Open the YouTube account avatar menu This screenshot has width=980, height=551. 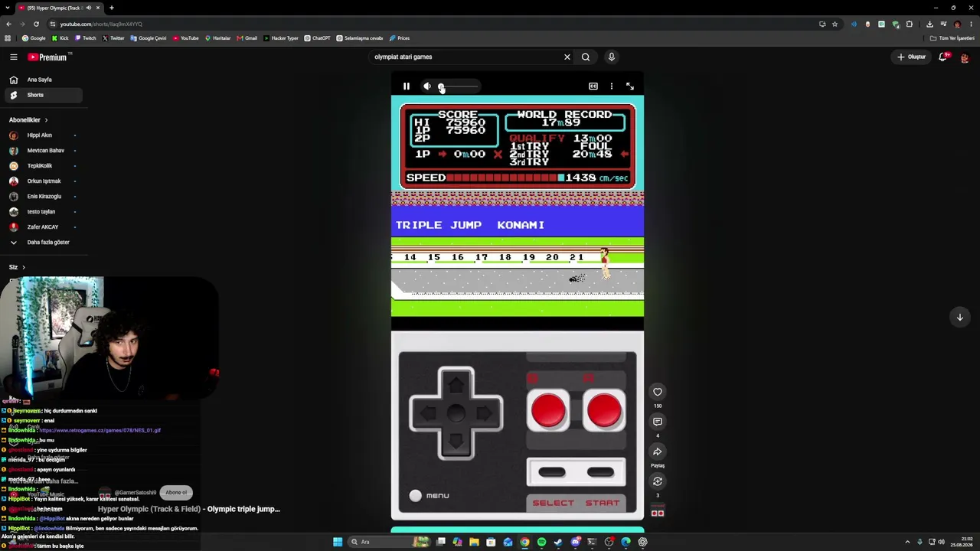964,57
